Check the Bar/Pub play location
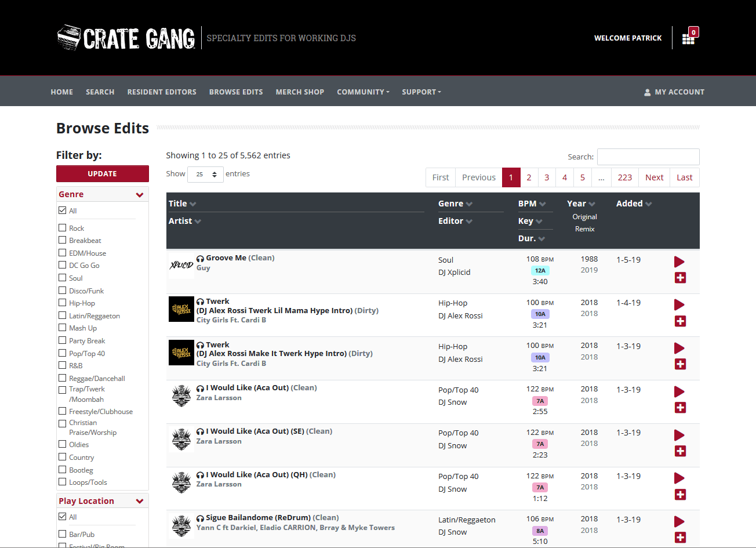 pos(62,534)
